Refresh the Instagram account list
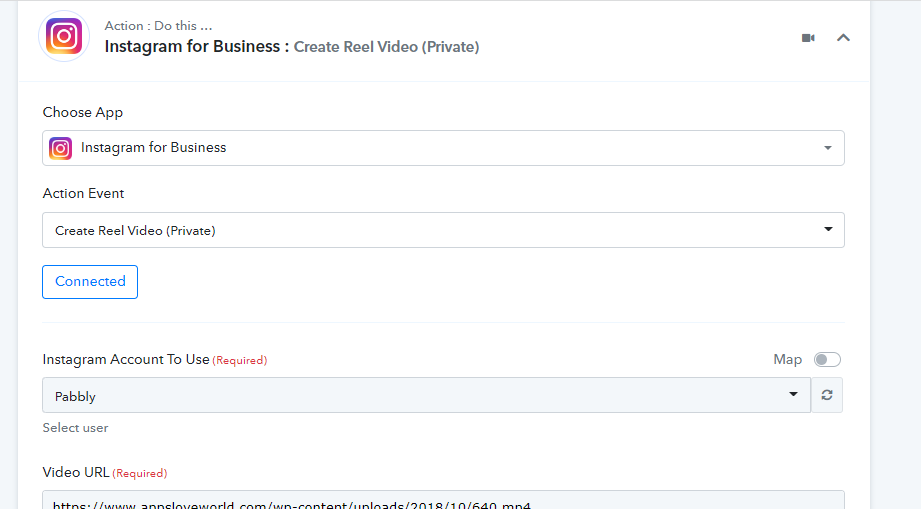 827,395
